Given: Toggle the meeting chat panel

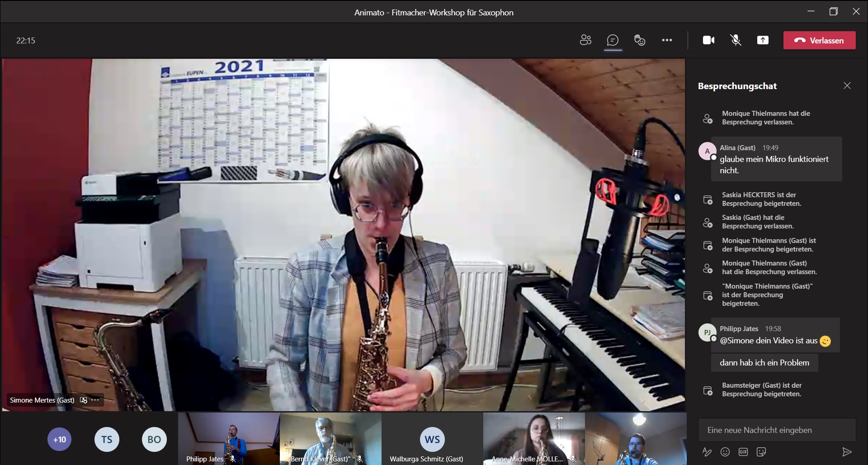Looking at the screenshot, I should pyautogui.click(x=613, y=40).
